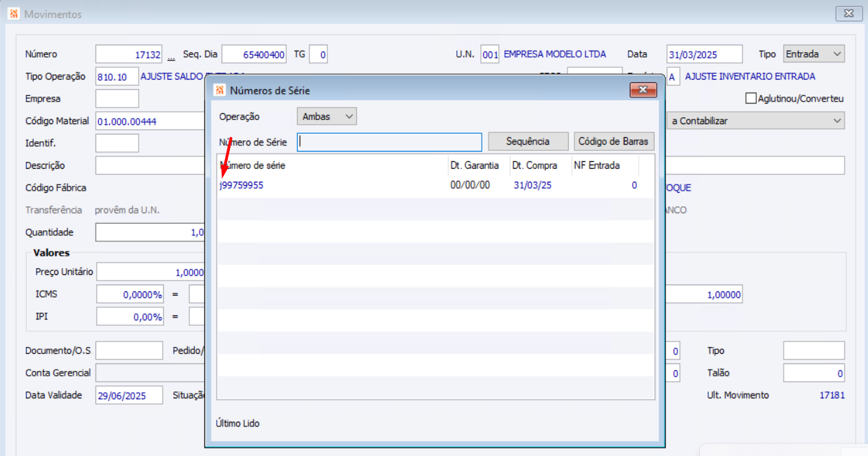
Task: Click the Código de Barras button
Action: [x=614, y=141]
